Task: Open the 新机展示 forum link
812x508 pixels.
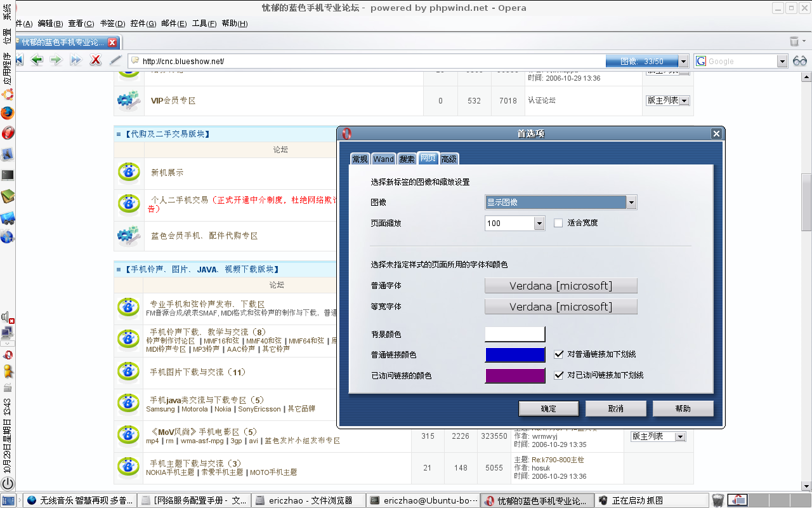Action: 167,173
